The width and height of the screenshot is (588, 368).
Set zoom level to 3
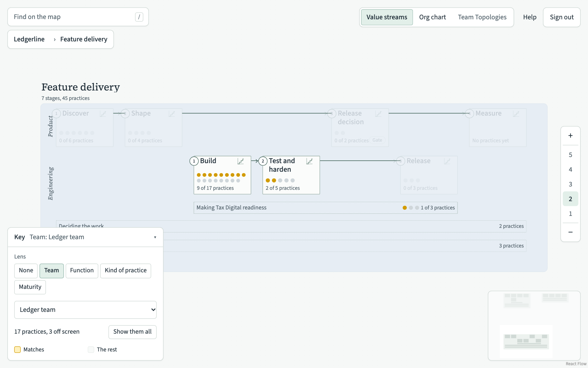pyautogui.click(x=571, y=184)
